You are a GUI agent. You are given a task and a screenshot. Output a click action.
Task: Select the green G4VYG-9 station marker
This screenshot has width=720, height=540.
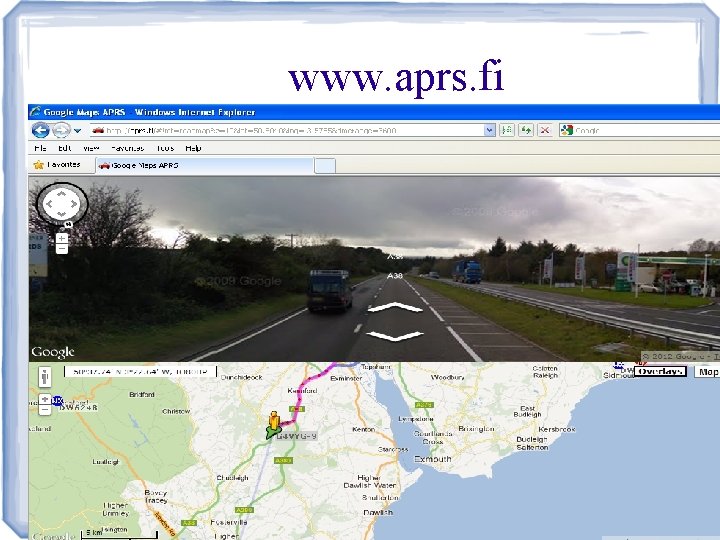pyautogui.click(x=272, y=433)
